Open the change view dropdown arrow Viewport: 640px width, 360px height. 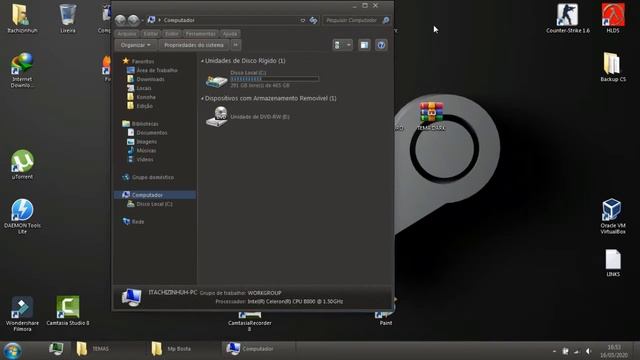(349, 45)
